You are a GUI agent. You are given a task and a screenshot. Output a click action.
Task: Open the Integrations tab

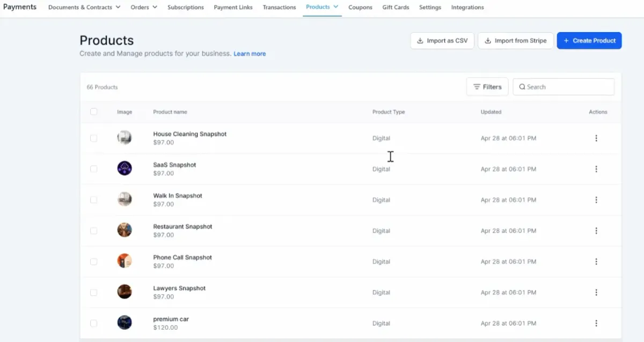(x=467, y=8)
